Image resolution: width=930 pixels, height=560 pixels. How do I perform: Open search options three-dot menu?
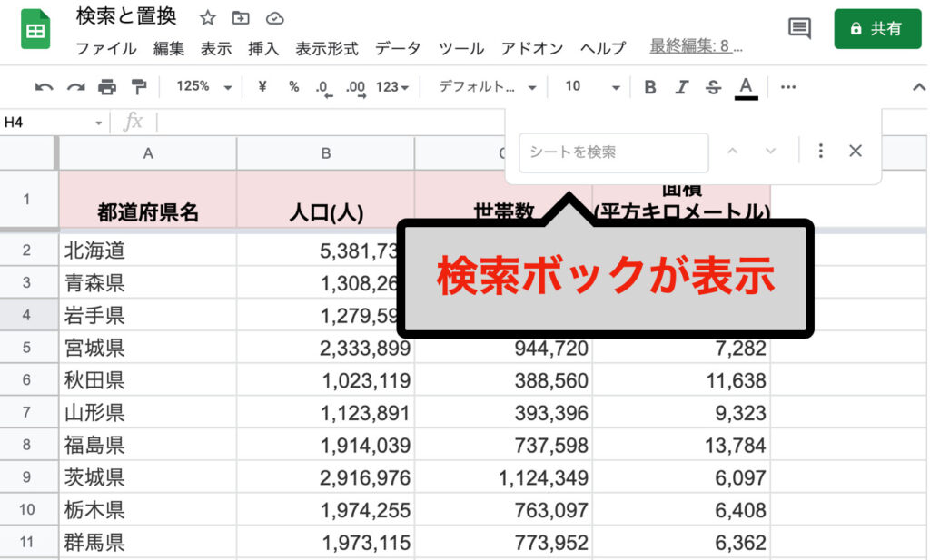coord(821,151)
